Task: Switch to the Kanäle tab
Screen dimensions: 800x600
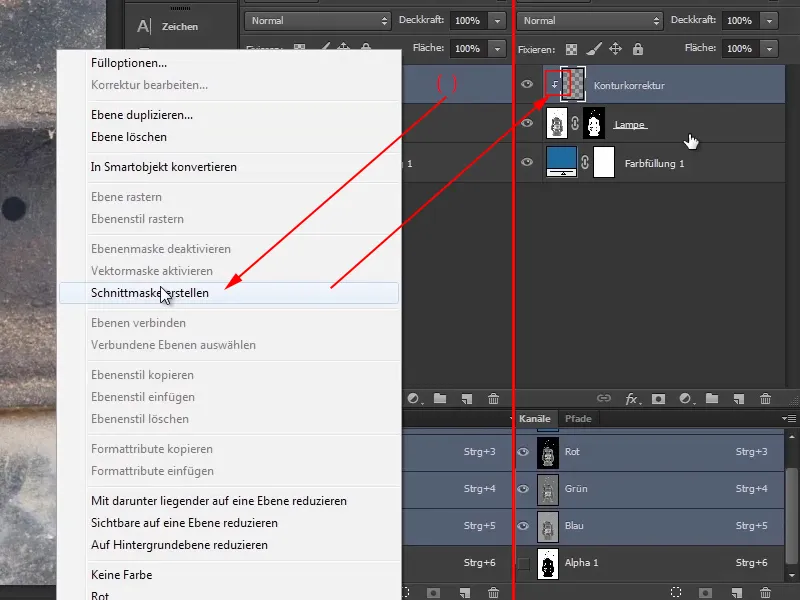Action: click(x=535, y=418)
